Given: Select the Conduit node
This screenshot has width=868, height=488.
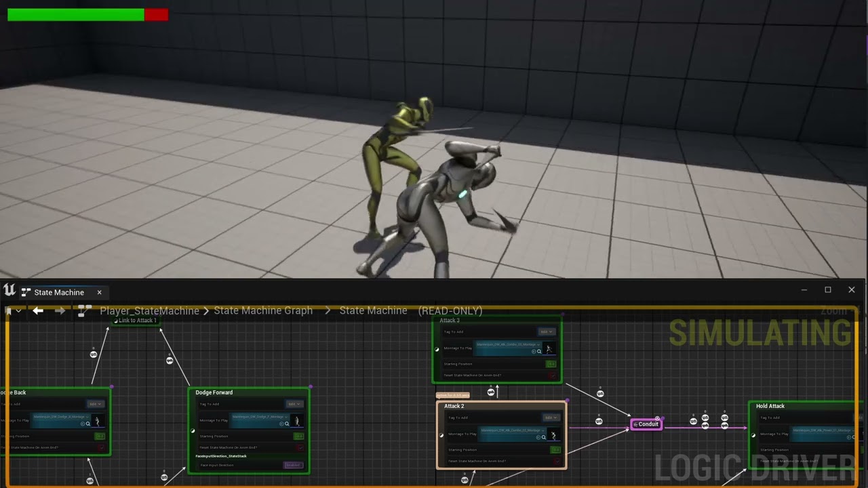Looking at the screenshot, I should (x=646, y=424).
